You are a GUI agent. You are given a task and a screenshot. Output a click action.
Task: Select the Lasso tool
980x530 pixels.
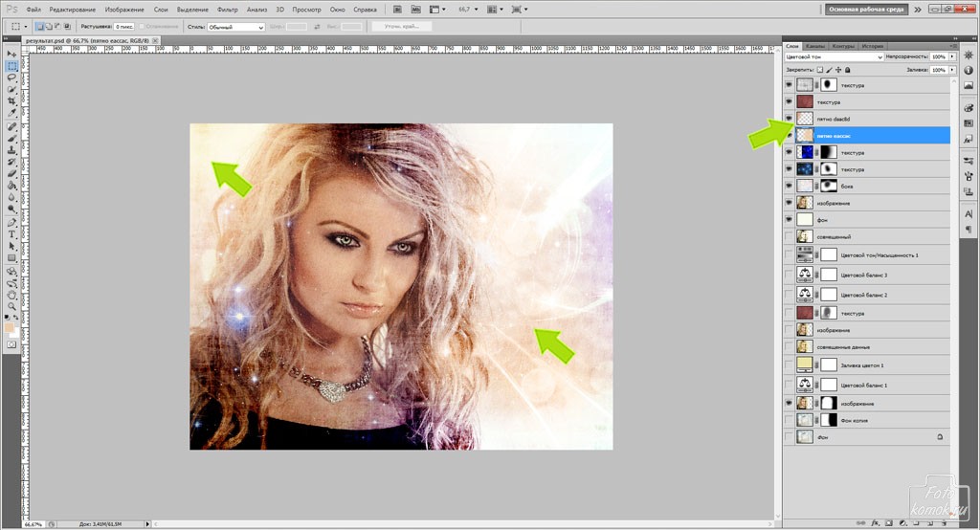coord(11,77)
